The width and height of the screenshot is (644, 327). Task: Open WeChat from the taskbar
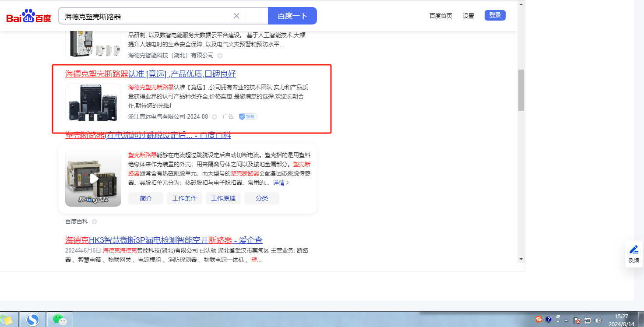[60, 320]
